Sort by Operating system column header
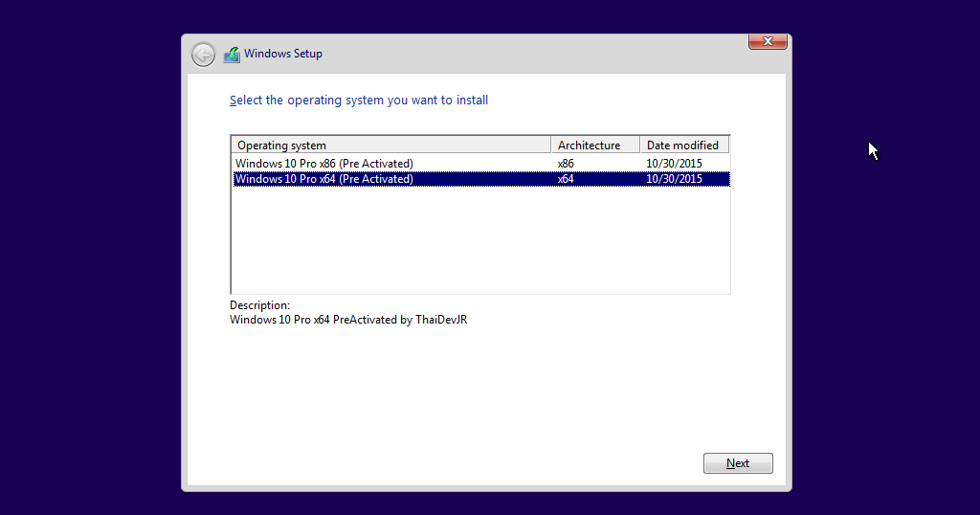Screen dimensions: 980x515 (390, 145)
